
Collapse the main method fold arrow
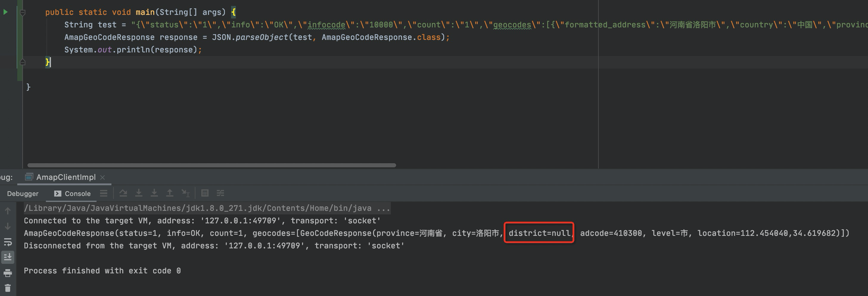[x=22, y=12]
